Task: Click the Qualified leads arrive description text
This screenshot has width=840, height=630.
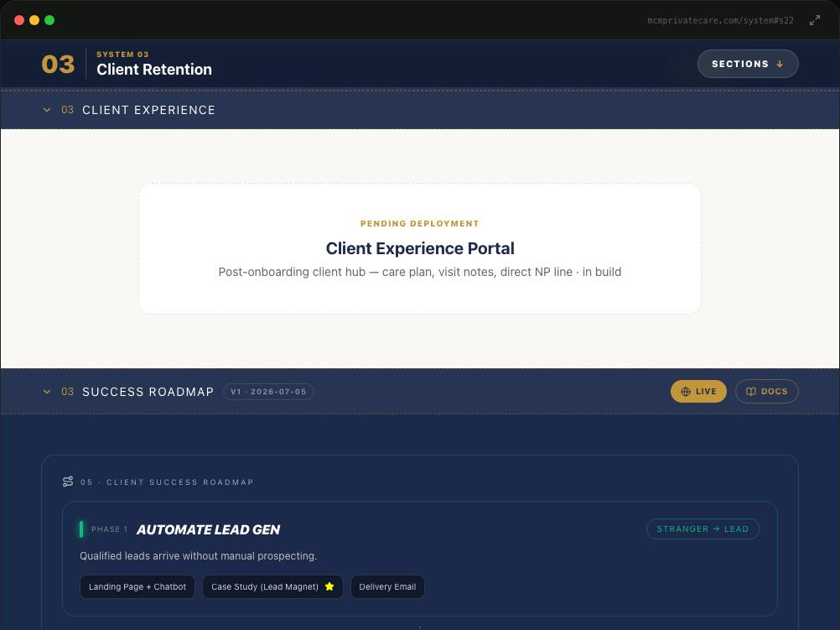Action: (x=198, y=556)
